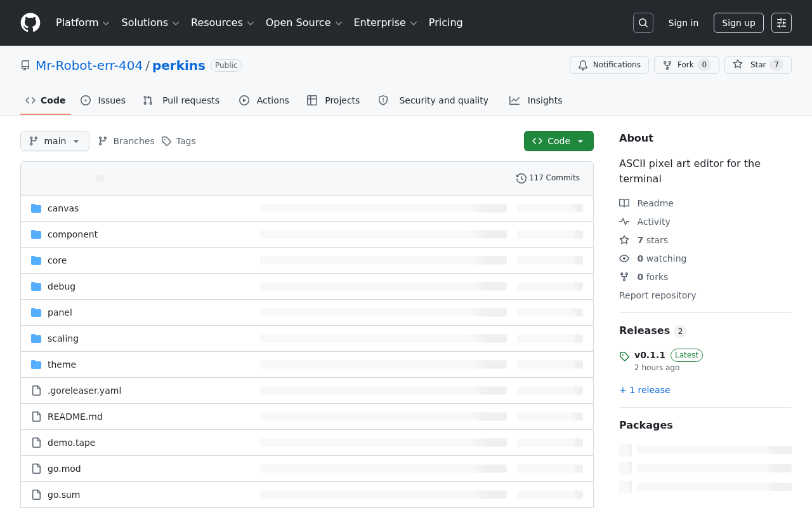This screenshot has height=508, width=812.
Task: Click the go.mod file icon
Action: click(x=36, y=469)
